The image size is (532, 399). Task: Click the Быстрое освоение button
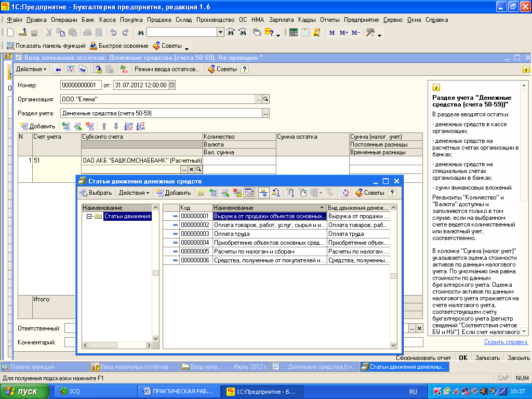pyautogui.click(x=119, y=46)
